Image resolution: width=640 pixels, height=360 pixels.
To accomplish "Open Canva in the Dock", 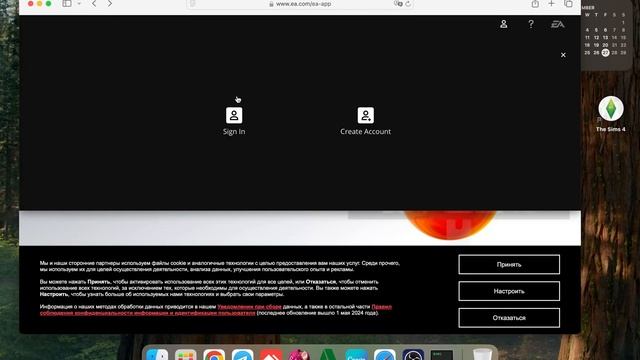I will [356, 354].
